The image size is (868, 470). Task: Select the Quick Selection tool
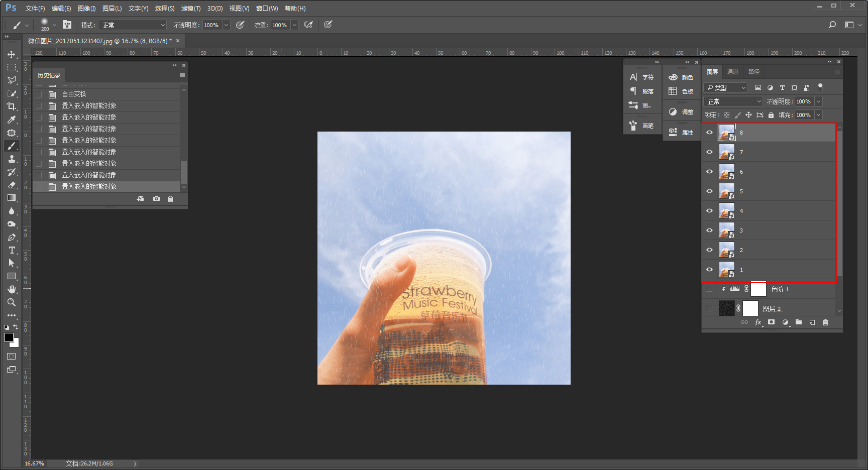pos(12,93)
